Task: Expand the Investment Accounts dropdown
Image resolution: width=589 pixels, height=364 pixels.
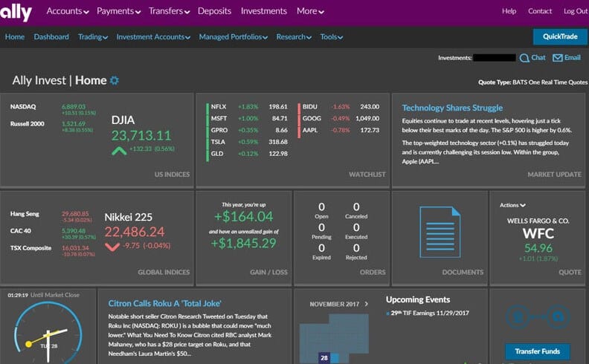Action: pos(153,37)
